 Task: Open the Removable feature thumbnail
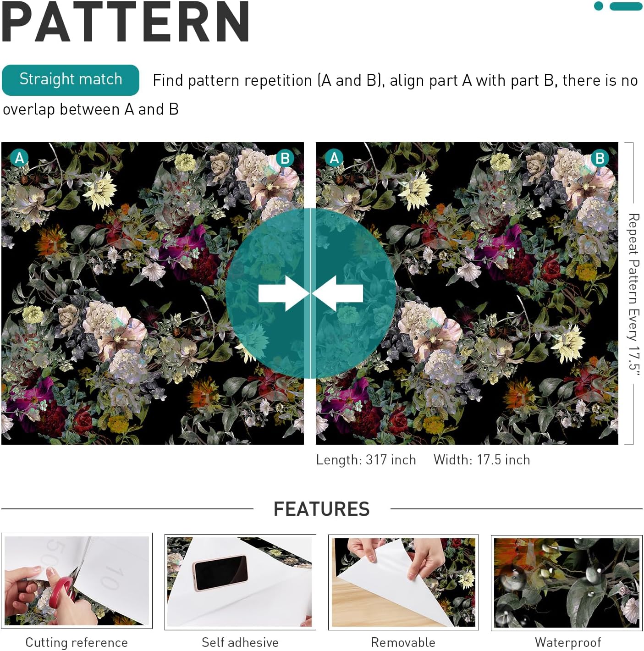point(403,582)
